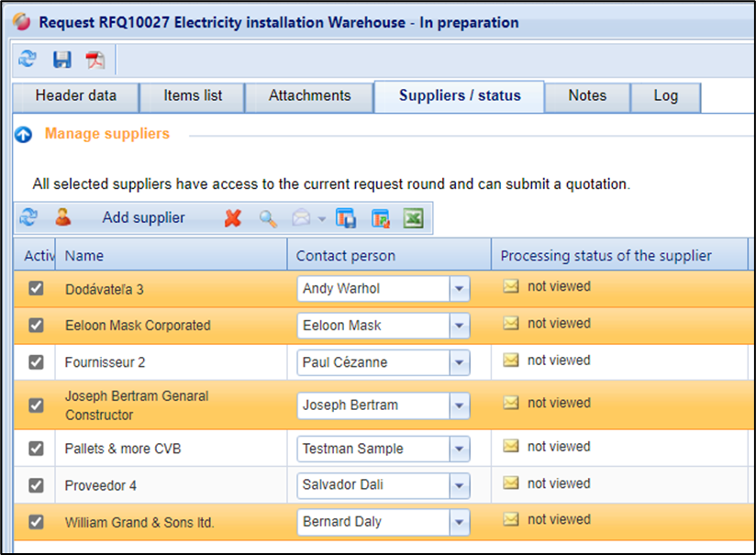Click the save disk icon in top toolbar
This screenshot has width=756, height=555.
pyautogui.click(x=61, y=61)
